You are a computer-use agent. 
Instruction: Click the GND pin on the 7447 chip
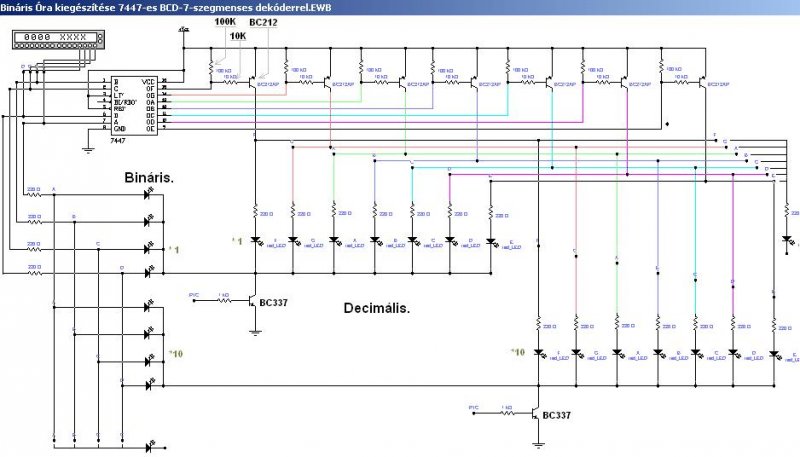120,129
